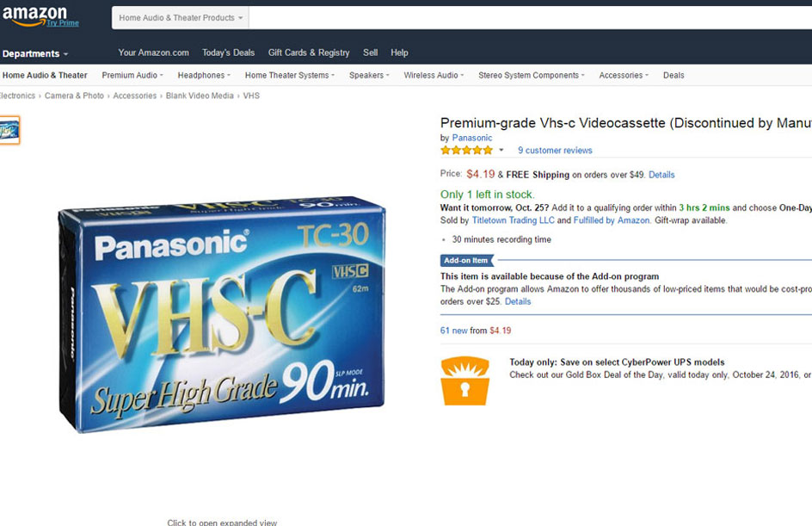Open the search category dropdown
The height and width of the screenshot is (526, 812).
tap(181, 17)
